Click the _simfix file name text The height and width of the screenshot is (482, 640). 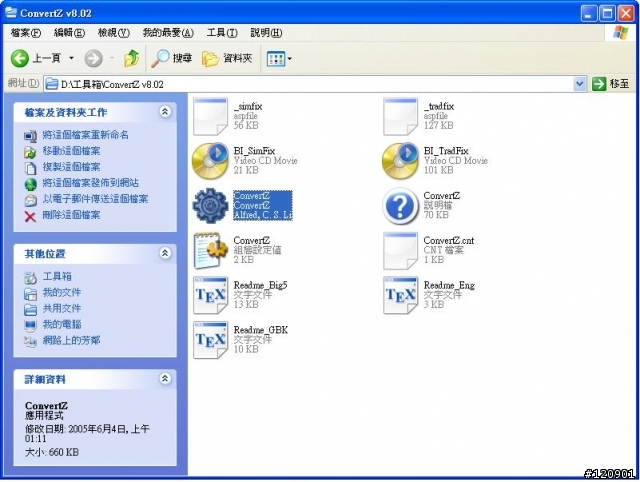click(x=248, y=106)
